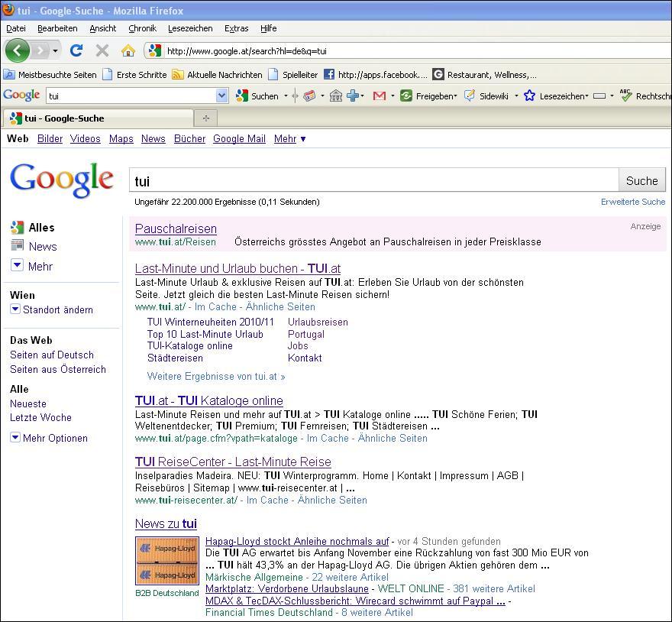The image size is (672, 622).
Task: Click the Freigeben share button
Action: coord(428,96)
